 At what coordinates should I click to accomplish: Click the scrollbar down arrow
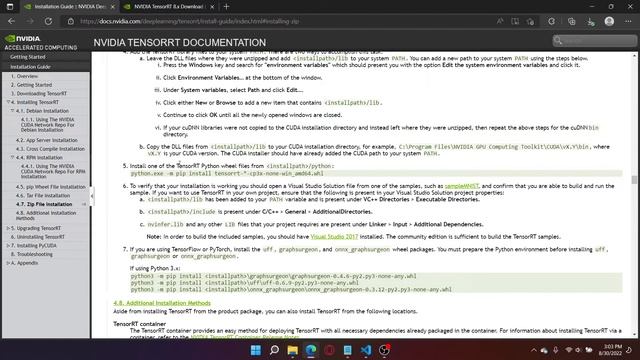[634, 335]
